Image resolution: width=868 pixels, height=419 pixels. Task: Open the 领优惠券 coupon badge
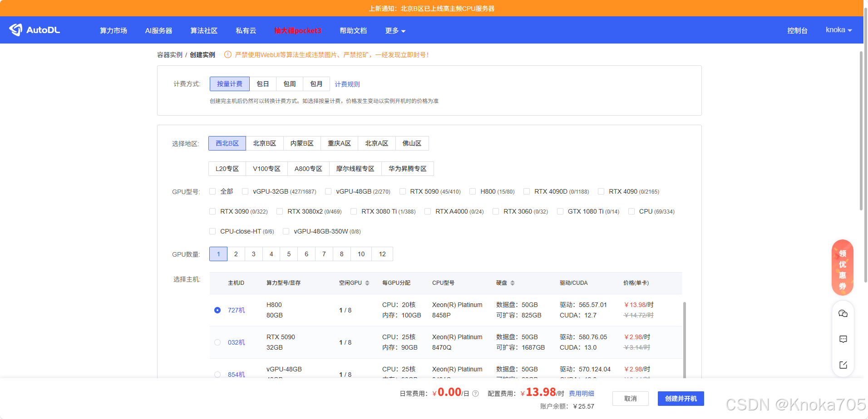pyautogui.click(x=843, y=268)
